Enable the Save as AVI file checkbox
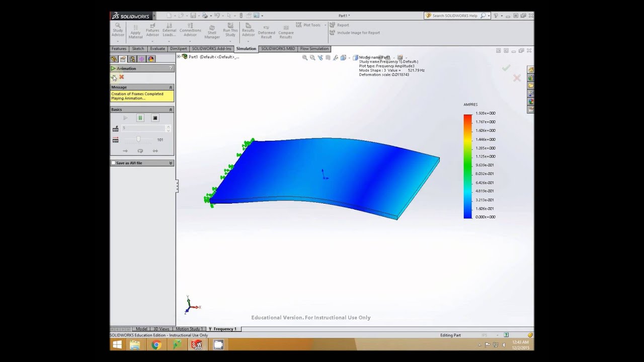 coord(113,163)
